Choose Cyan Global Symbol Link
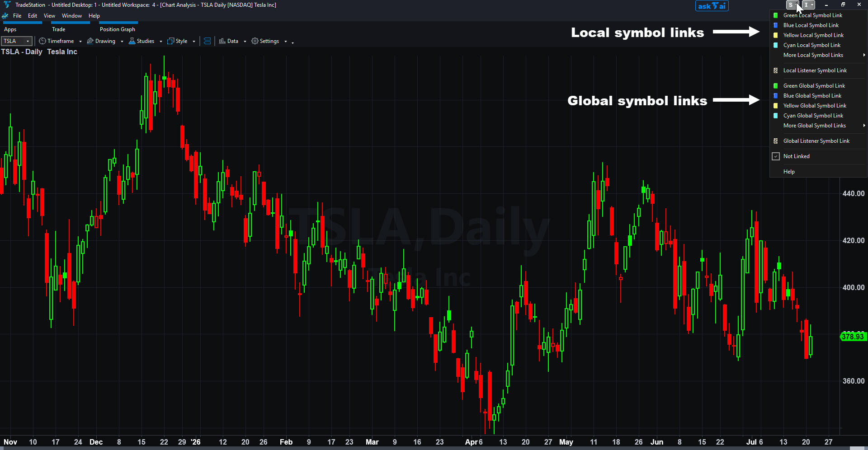Viewport: 868px width, 450px height. click(818, 116)
